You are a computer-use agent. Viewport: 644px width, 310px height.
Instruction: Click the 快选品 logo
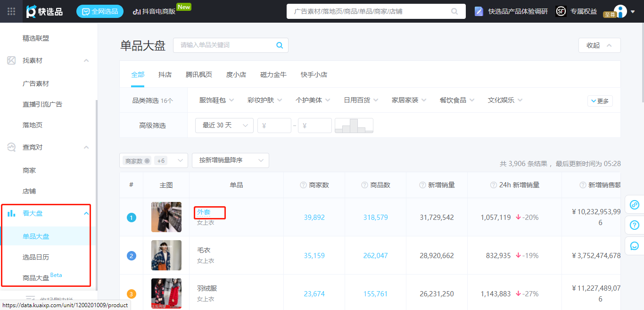point(44,11)
